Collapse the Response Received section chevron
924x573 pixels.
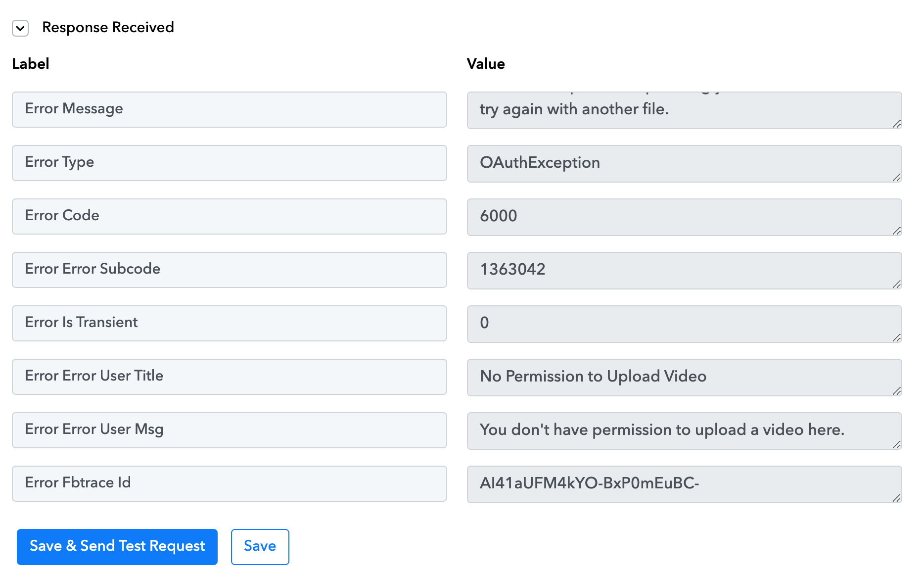(20, 28)
